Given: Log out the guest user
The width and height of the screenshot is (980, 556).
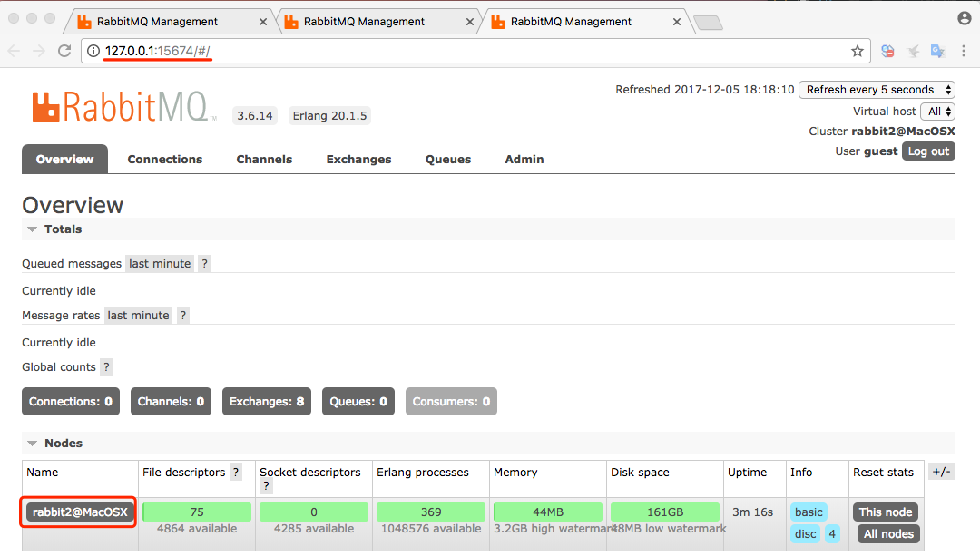Looking at the screenshot, I should (x=929, y=151).
